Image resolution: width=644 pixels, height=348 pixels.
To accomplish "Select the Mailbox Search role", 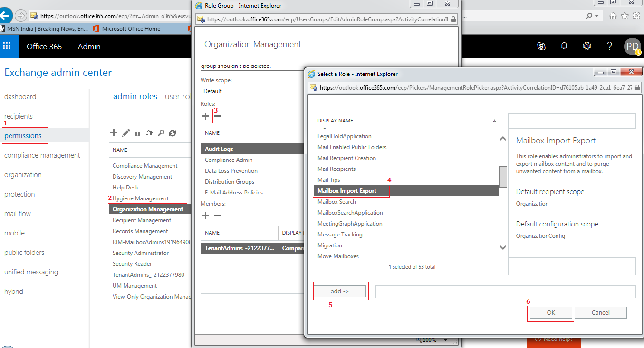I will 336,202.
